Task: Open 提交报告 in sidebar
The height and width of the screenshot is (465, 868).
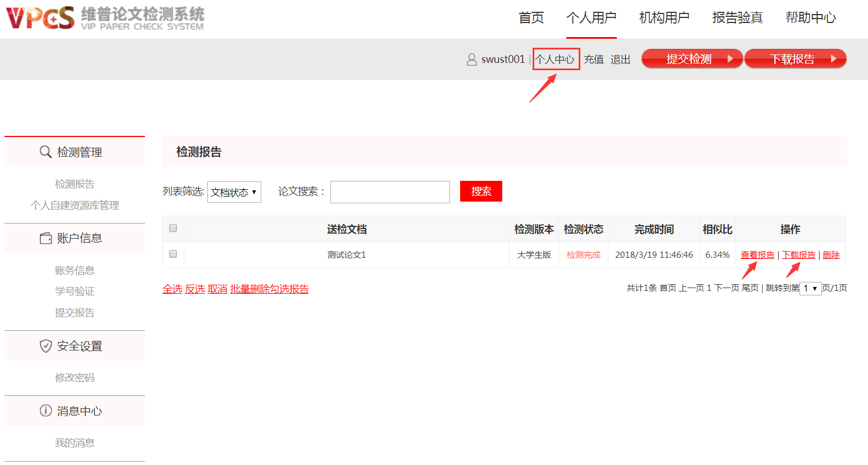Action: coord(75,312)
